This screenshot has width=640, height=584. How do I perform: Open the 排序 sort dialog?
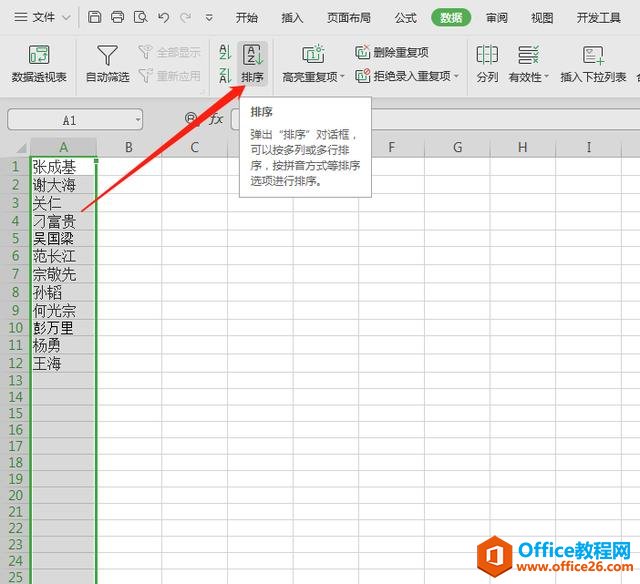(253, 64)
